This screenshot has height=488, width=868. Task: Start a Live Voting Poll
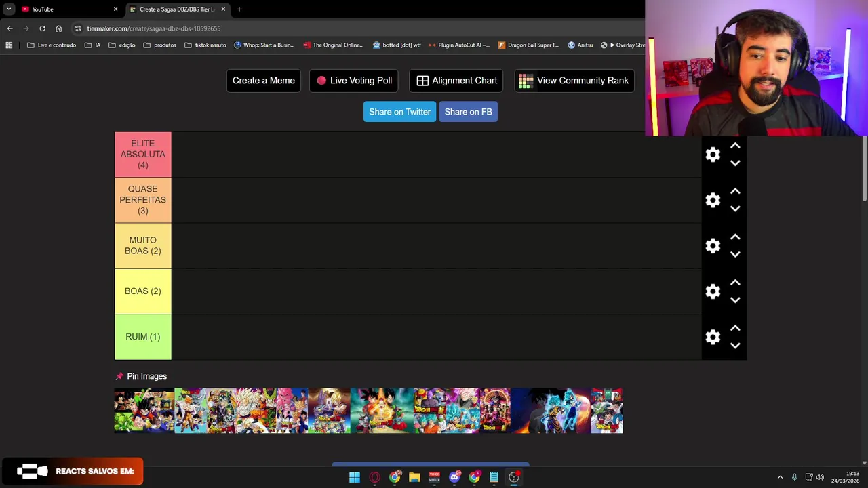pos(354,81)
